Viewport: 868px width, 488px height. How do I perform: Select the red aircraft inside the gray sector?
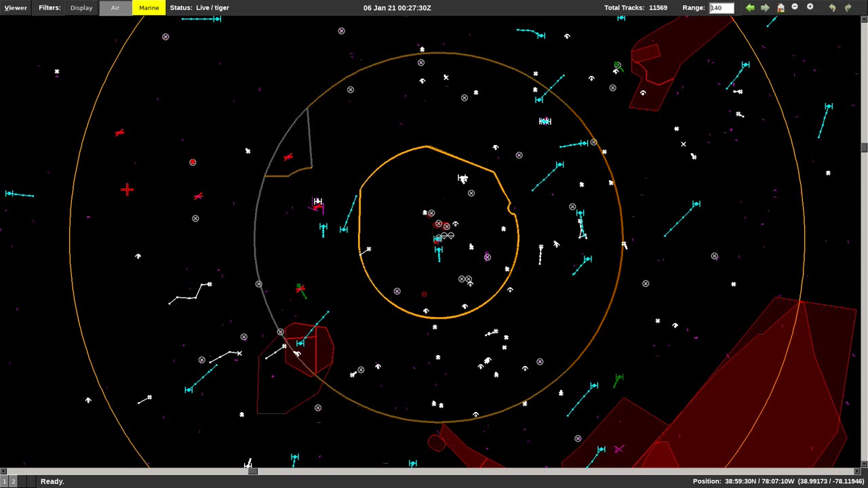tap(288, 157)
